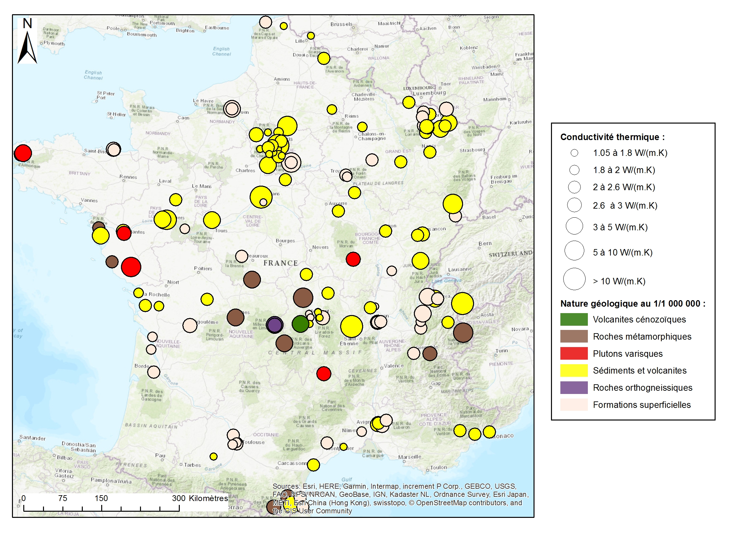Click the 'Lake Geneva' label
Image resolution: width=756 pixels, height=535 pixels.
[447, 281]
